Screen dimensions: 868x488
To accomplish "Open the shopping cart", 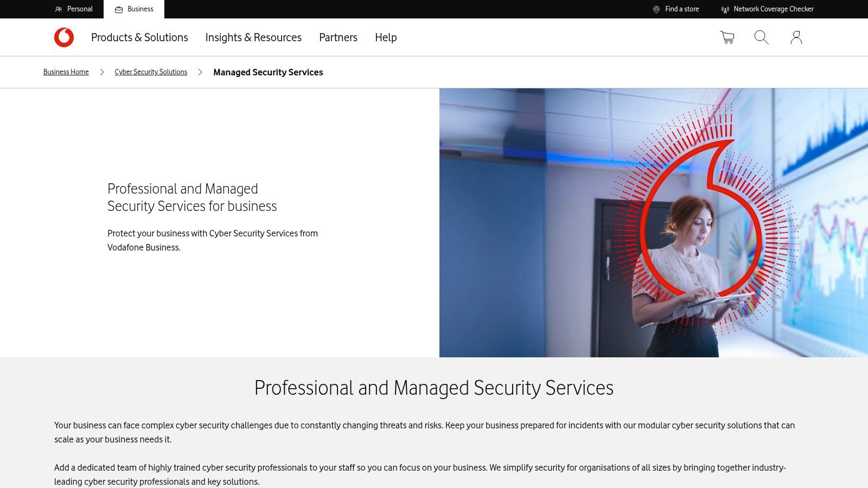I will click(x=726, y=37).
